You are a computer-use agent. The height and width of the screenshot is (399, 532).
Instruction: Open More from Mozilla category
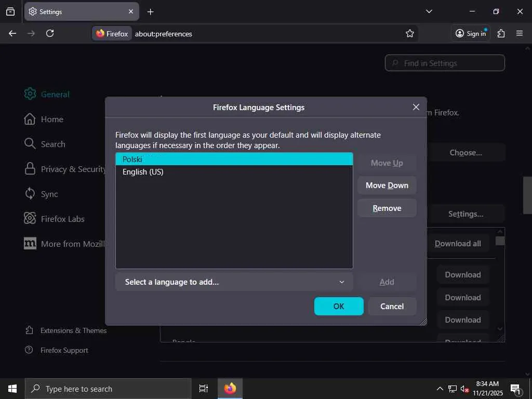(x=64, y=244)
